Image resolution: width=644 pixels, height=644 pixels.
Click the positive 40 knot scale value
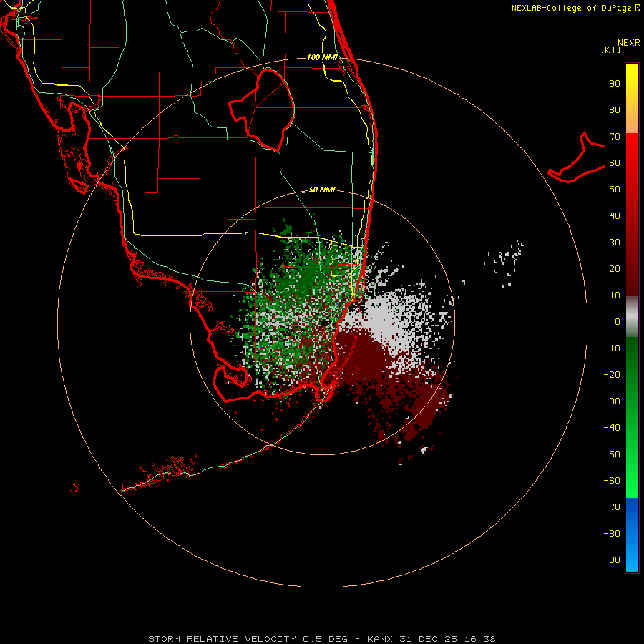click(615, 215)
